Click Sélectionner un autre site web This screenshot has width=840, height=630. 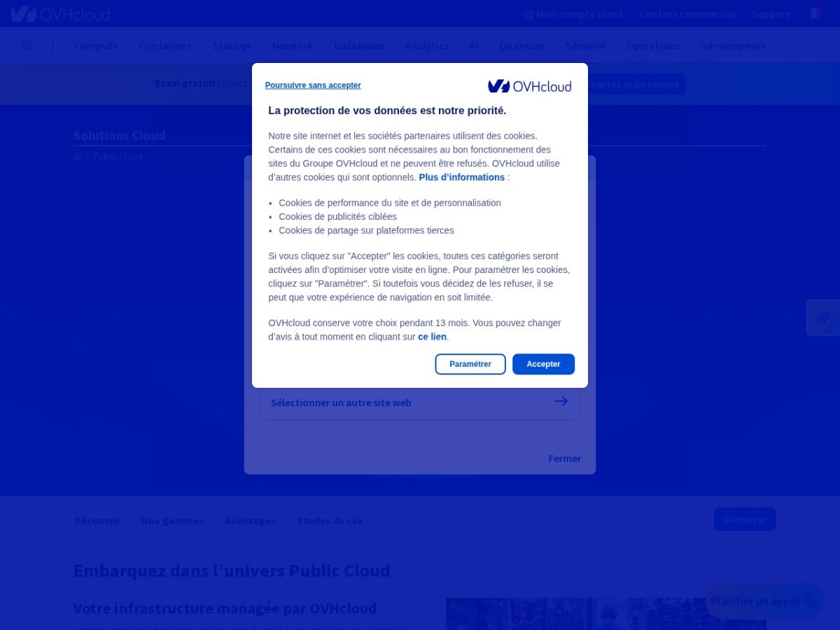click(420, 402)
